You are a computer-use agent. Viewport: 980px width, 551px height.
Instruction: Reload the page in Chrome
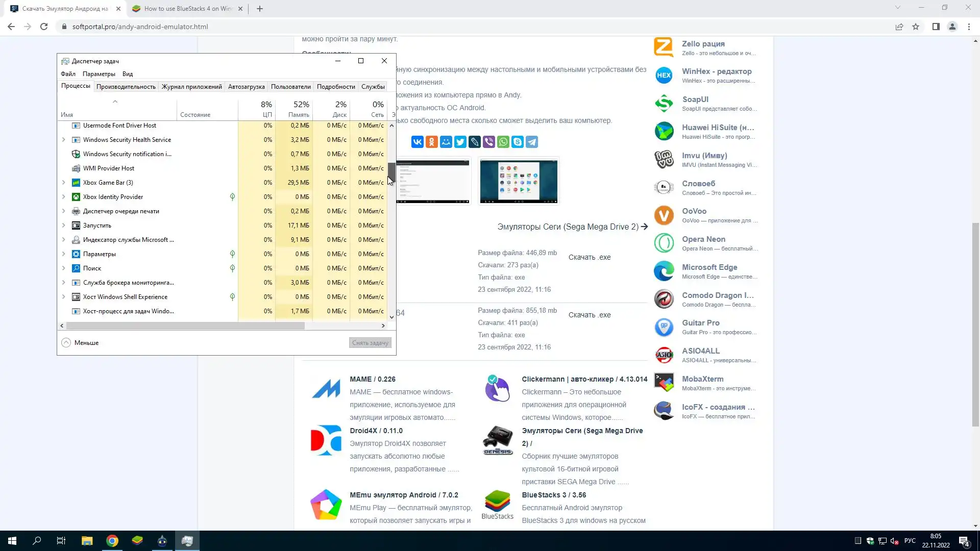click(x=44, y=27)
